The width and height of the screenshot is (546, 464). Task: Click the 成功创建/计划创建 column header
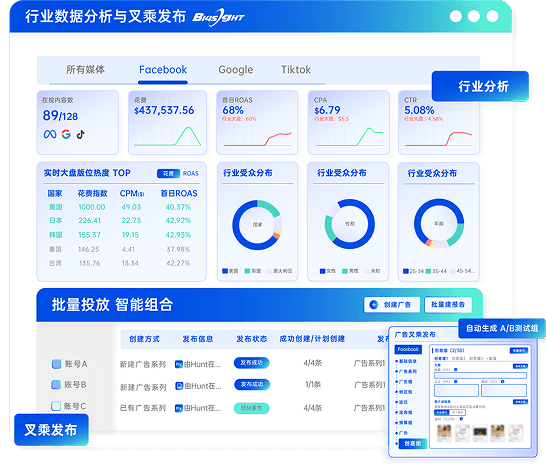312,339
